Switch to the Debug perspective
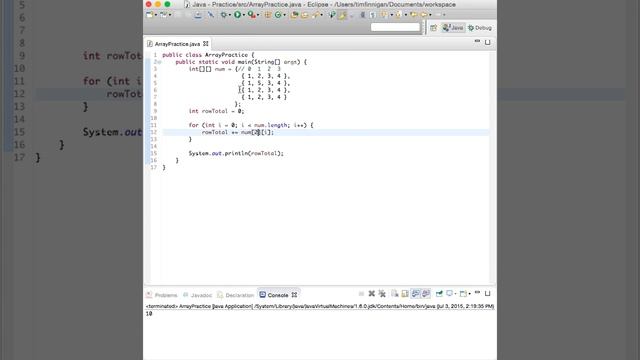The height and width of the screenshot is (360, 640). click(x=480, y=28)
